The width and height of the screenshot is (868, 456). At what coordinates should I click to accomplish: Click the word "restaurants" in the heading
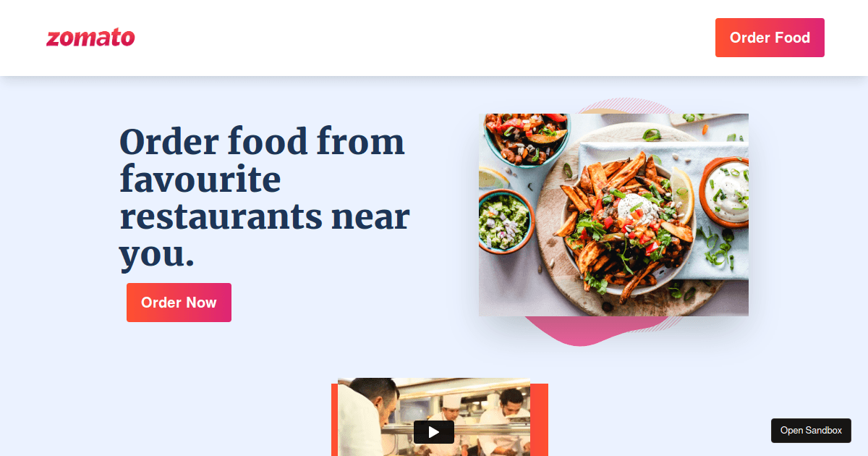pos(219,216)
